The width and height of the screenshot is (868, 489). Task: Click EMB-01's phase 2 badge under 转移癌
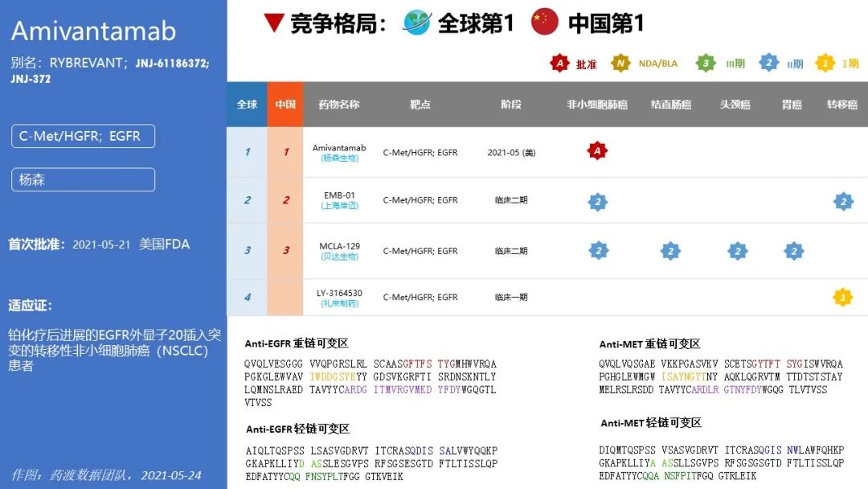click(x=842, y=201)
